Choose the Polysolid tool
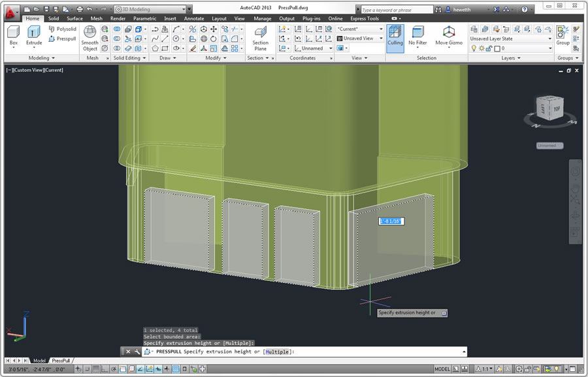588x377 pixels. 62,29
